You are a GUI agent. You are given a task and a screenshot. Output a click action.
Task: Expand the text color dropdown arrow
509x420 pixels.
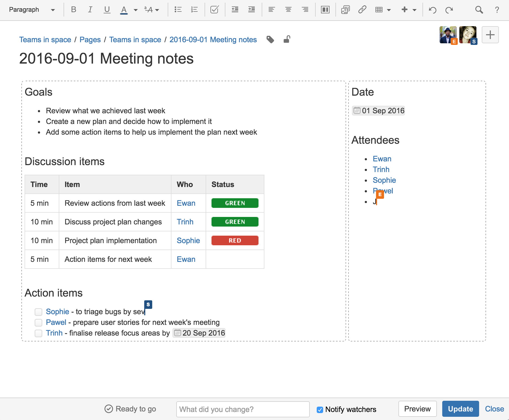click(136, 10)
